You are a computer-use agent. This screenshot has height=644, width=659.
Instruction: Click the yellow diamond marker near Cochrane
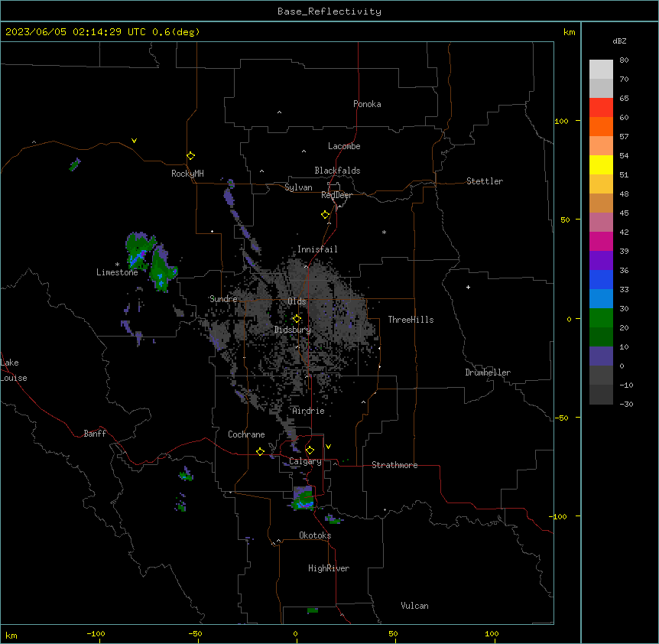(x=261, y=451)
